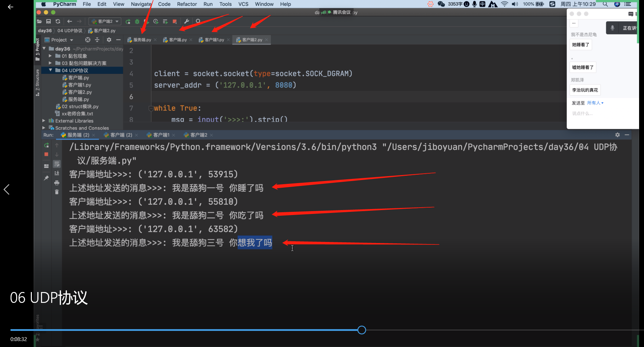Toggle the Structure side tool window

pyautogui.click(x=37, y=83)
